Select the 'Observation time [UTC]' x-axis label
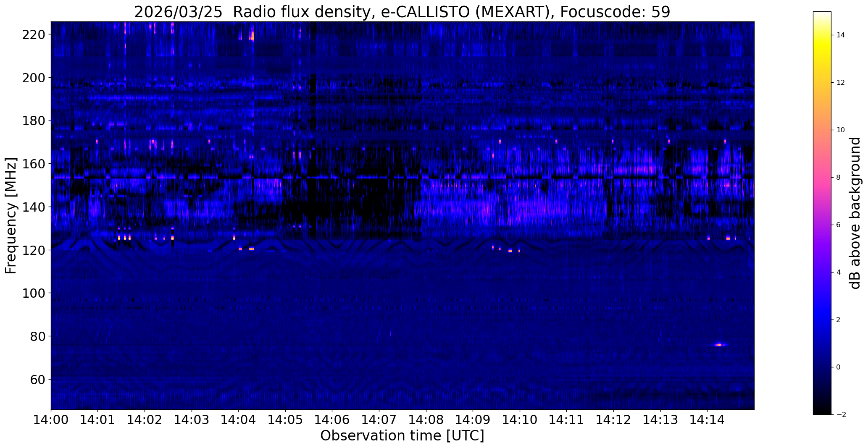The height and width of the screenshot is (448, 868). pos(402,436)
